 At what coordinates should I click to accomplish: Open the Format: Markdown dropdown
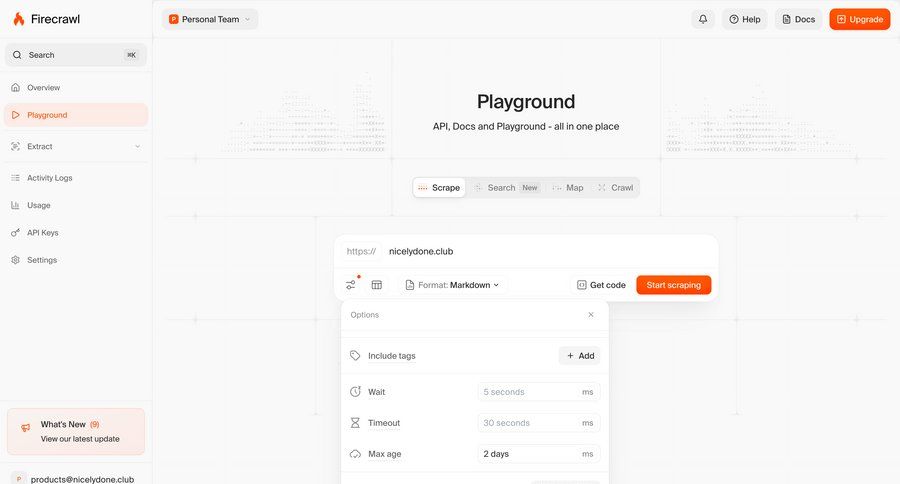point(453,285)
